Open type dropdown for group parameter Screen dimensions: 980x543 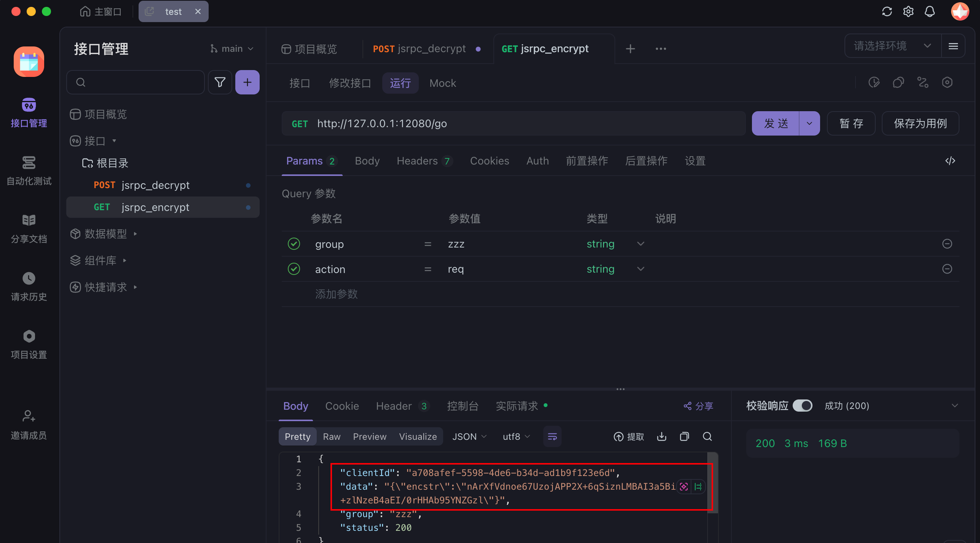[641, 244]
